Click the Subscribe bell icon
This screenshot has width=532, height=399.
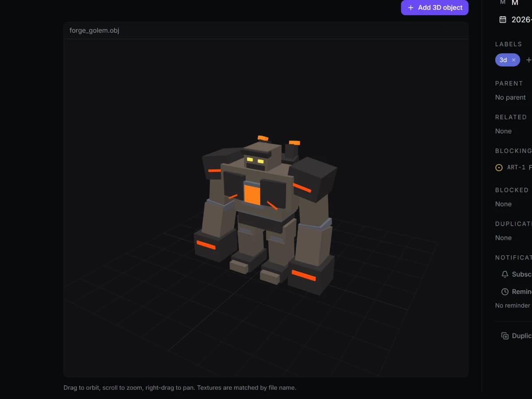coord(505,274)
